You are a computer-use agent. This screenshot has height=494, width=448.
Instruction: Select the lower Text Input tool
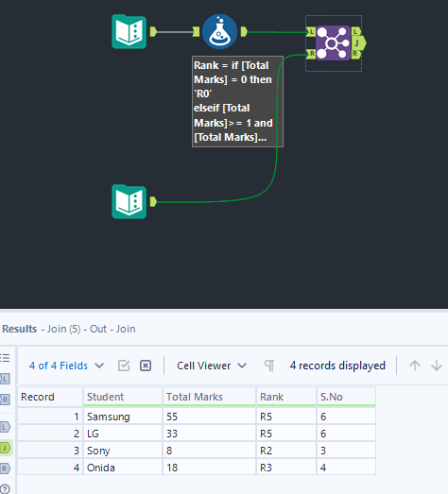(x=129, y=201)
